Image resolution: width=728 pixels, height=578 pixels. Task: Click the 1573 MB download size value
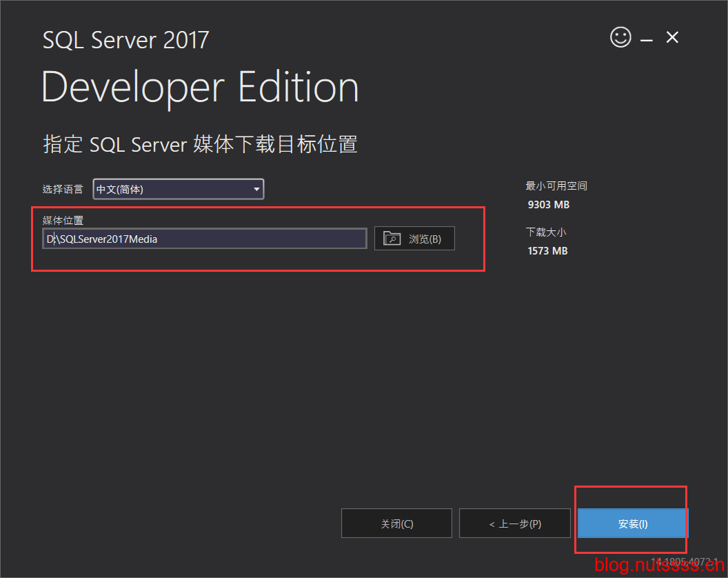547,251
